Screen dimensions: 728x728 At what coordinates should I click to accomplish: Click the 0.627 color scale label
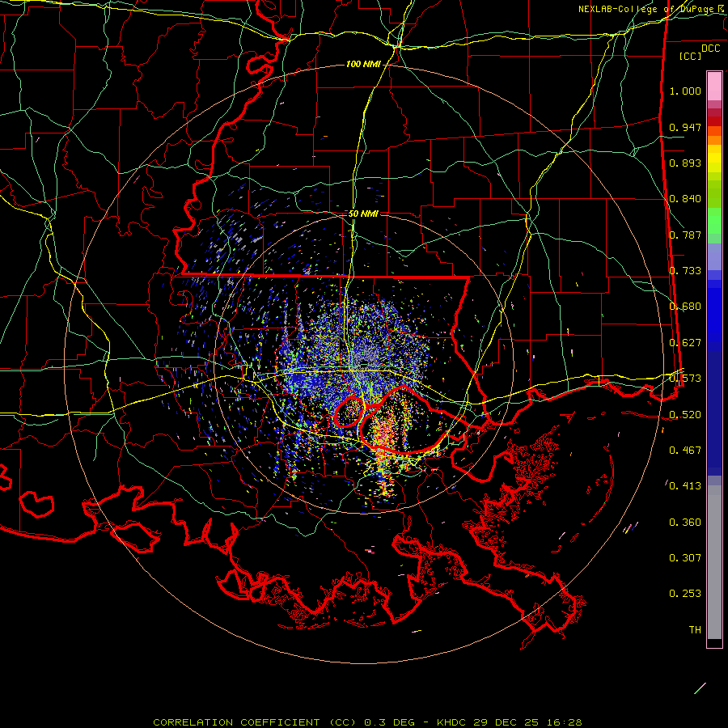pyautogui.click(x=685, y=343)
